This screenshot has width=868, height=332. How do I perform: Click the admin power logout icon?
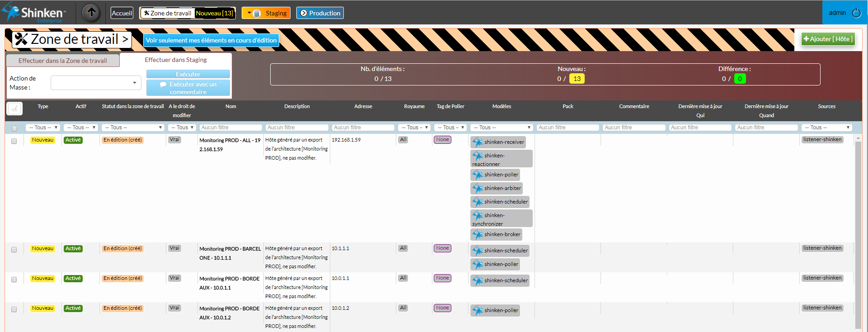[x=856, y=13]
